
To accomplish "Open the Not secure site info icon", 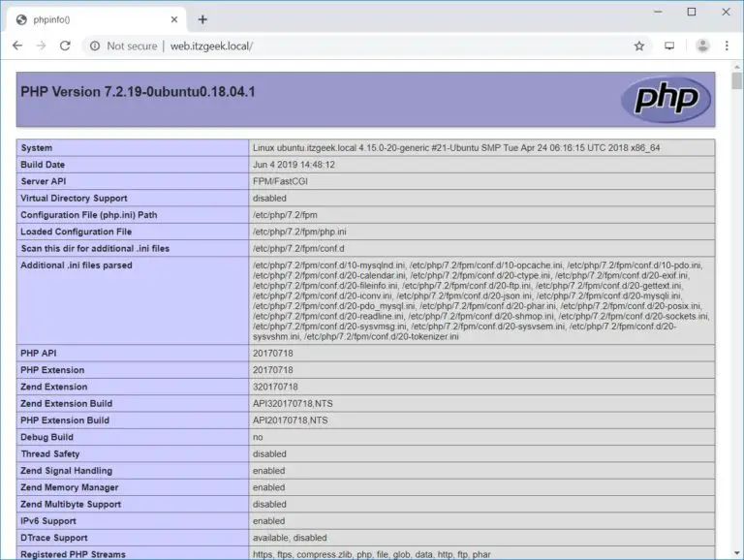I will pyautogui.click(x=94, y=46).
